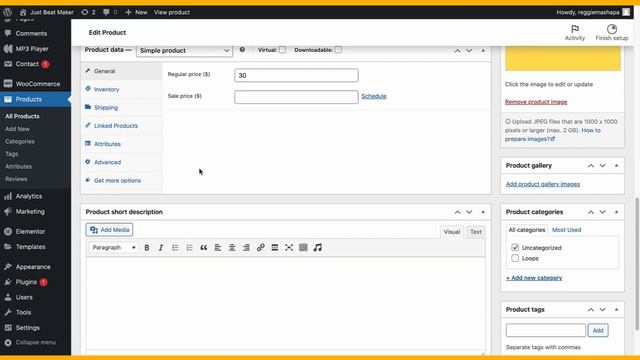Click the Add tag button
The image size is (640, 360).
click(x=598, y=330)
